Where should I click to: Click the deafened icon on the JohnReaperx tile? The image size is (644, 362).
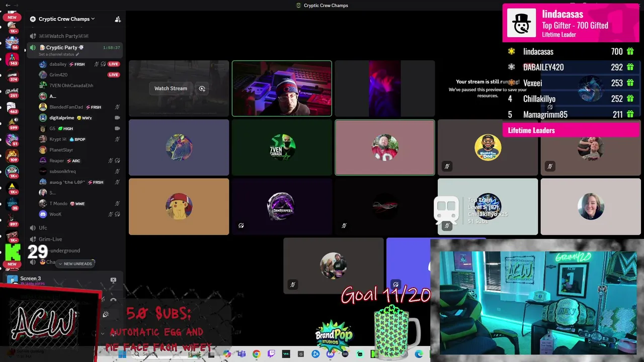(x=241, y=226)
